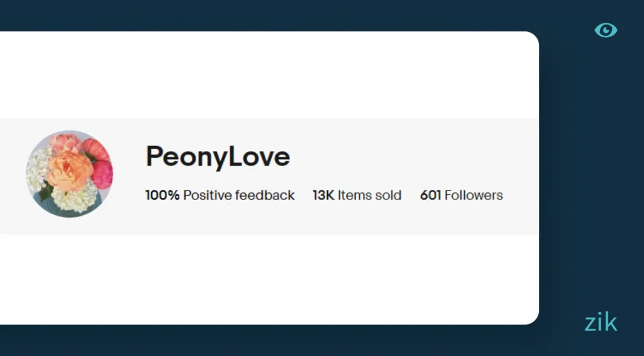This screenshot has height=356, width=644.
Task: Click the grey banner left of the avatar
Action: click(11, 176)
